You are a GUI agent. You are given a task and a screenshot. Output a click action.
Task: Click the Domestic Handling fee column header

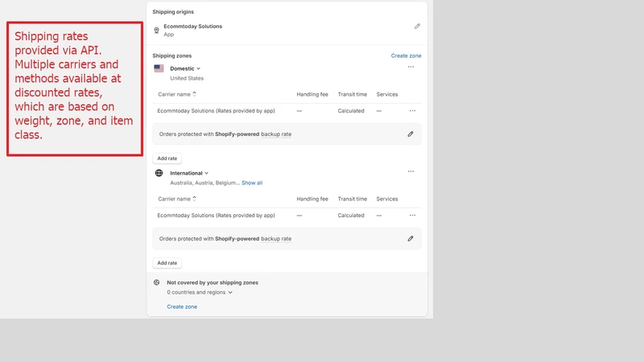coord(312,94)
